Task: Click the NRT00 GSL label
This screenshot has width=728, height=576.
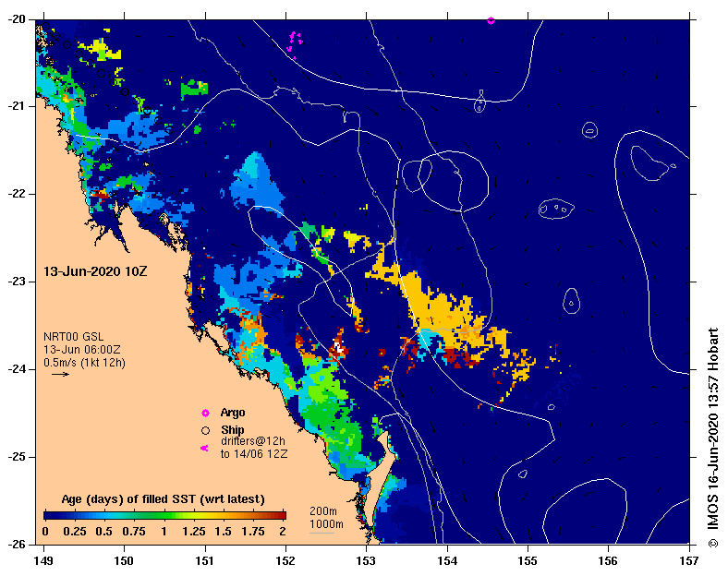Action: pyautogui.click(x=73, y=337)
